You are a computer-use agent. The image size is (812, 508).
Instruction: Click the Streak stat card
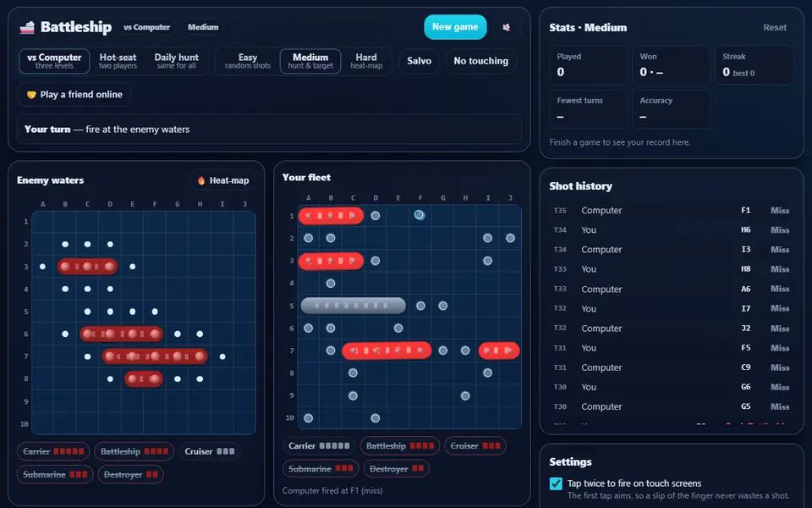[x=754, y=65]
